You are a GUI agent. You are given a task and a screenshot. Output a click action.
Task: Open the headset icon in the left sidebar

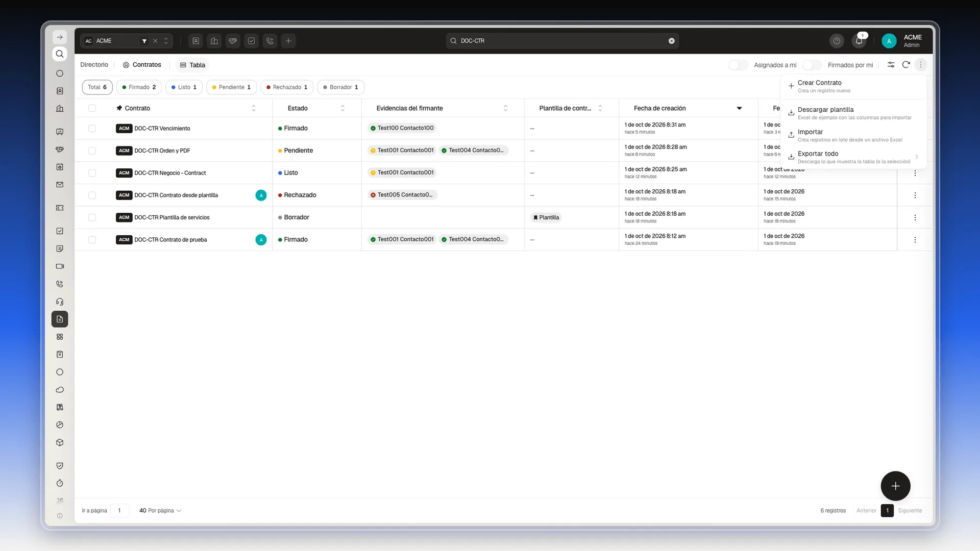click(x=60, y=302)
